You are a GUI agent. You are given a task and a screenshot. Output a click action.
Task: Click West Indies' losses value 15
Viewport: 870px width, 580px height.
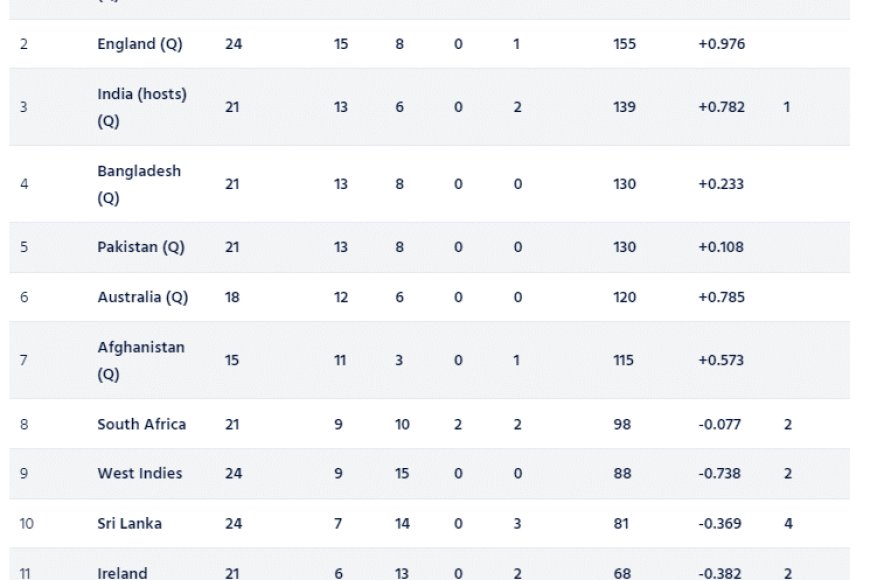(x=402, y=473)
